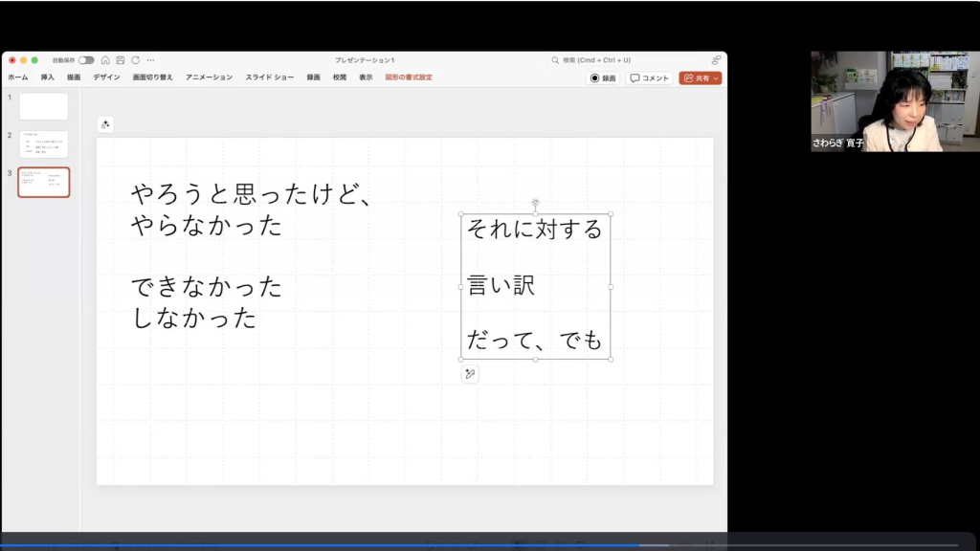
Task: Click the text だって、でも
Action: click(x=535, y=341)
